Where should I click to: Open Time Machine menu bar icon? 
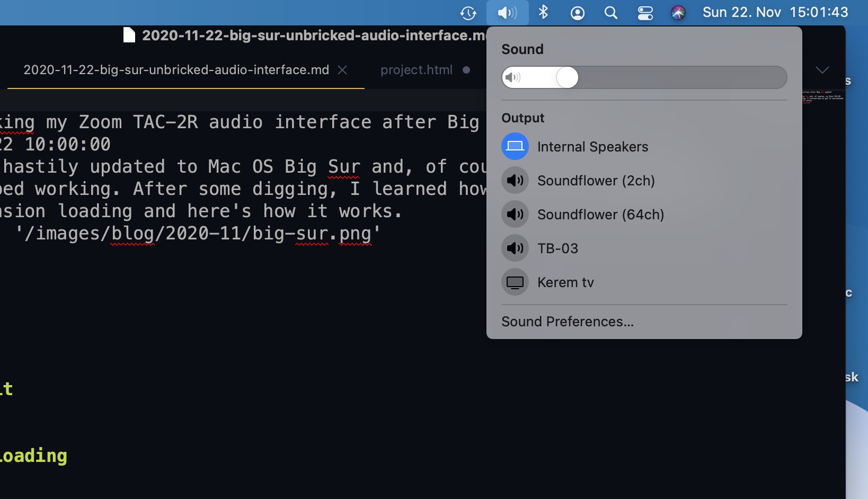tap(468, 13)
